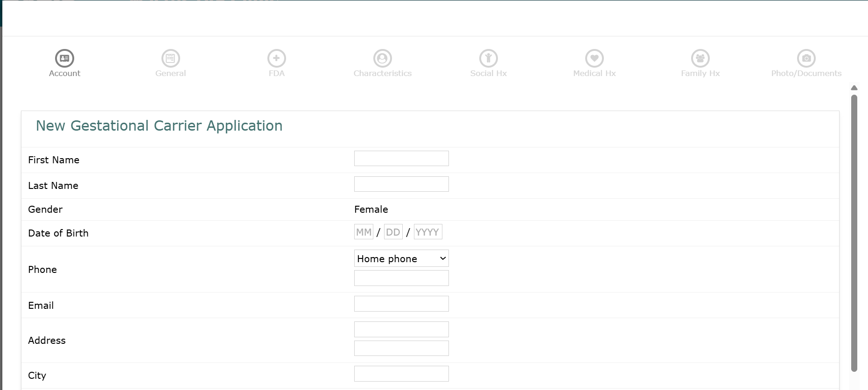Click the Medical Hx heart icon

pyautogui.click(x=594, y=58)
